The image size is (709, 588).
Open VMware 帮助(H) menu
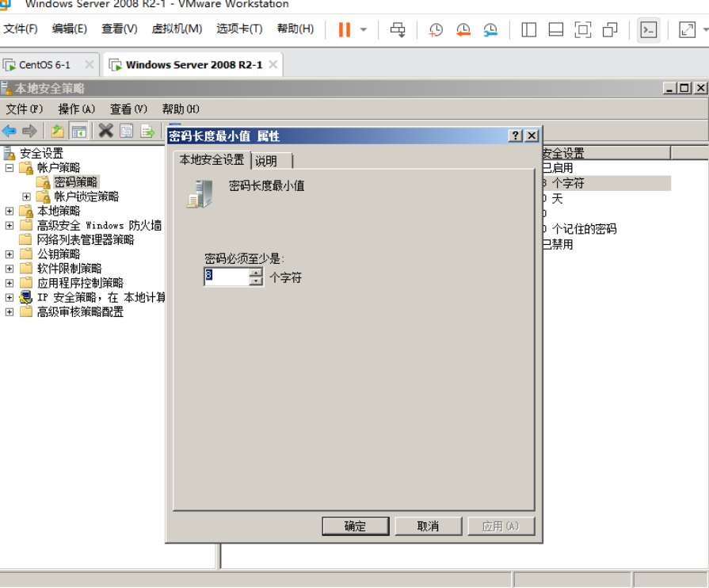295,29
